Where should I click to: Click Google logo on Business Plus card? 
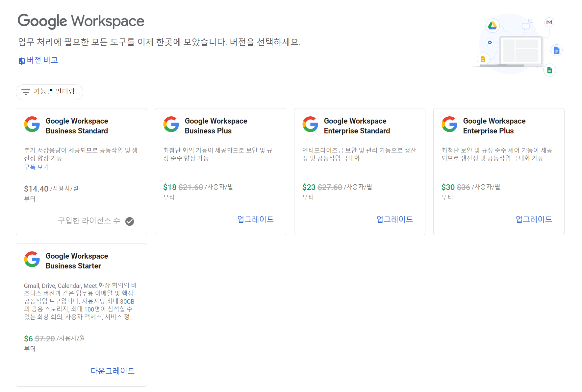(x=171, y=124)
